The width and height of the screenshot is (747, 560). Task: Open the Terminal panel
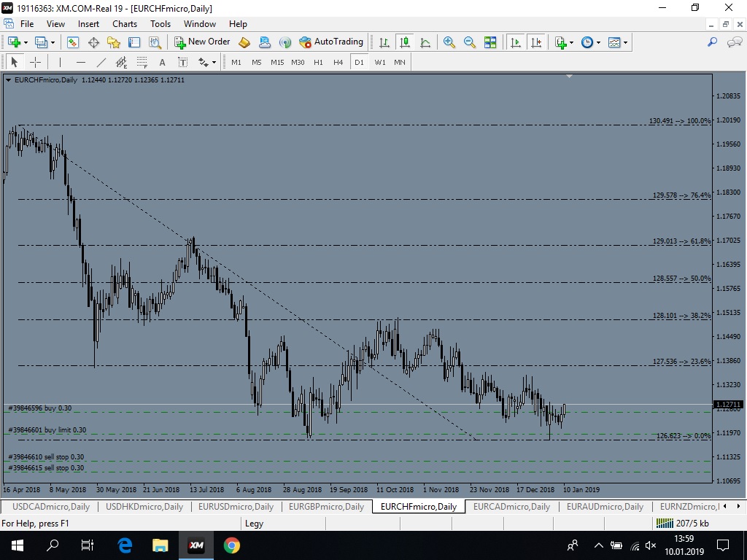coord(134,42)
